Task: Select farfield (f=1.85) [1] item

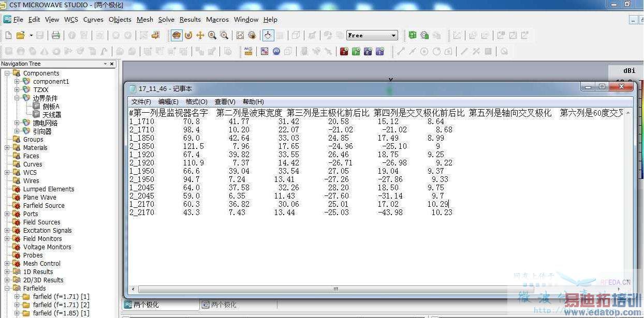Action: click(x=61, y=313)
